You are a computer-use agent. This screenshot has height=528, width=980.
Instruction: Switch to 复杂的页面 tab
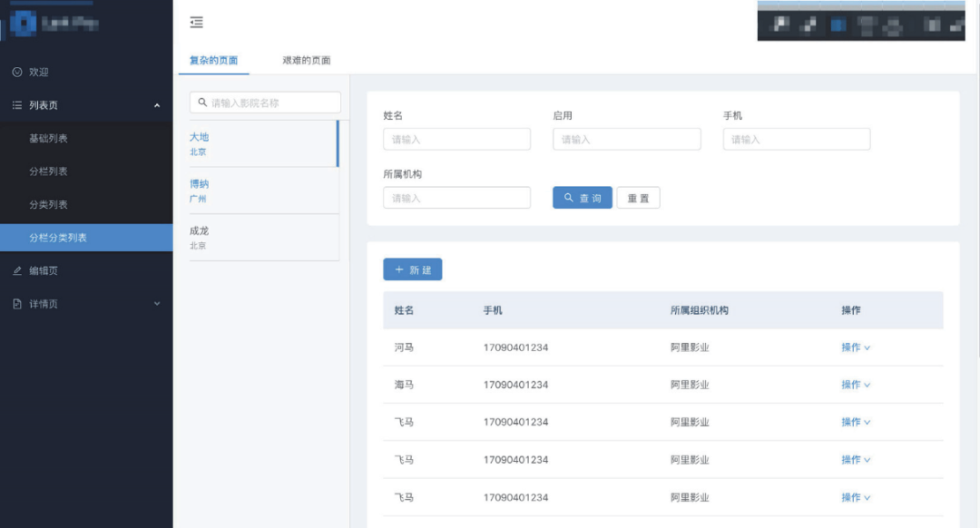tap(214, 61)
